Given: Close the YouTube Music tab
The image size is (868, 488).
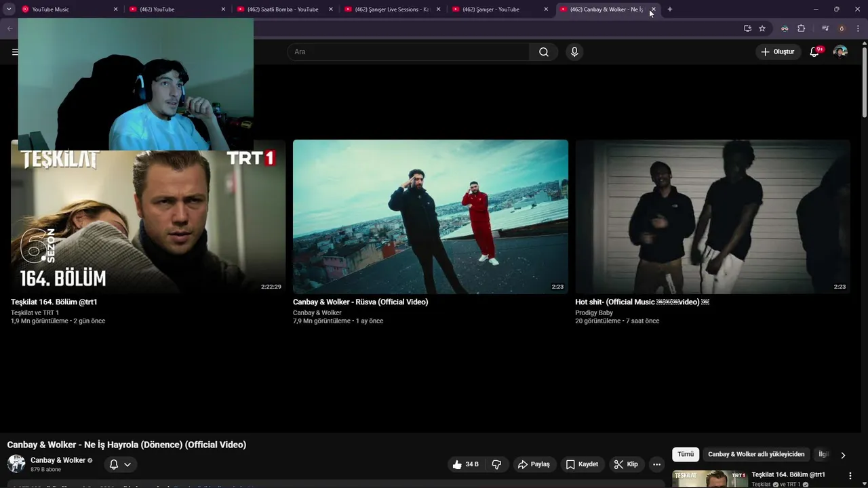Looking at the screenshot, I should point(115,9).
